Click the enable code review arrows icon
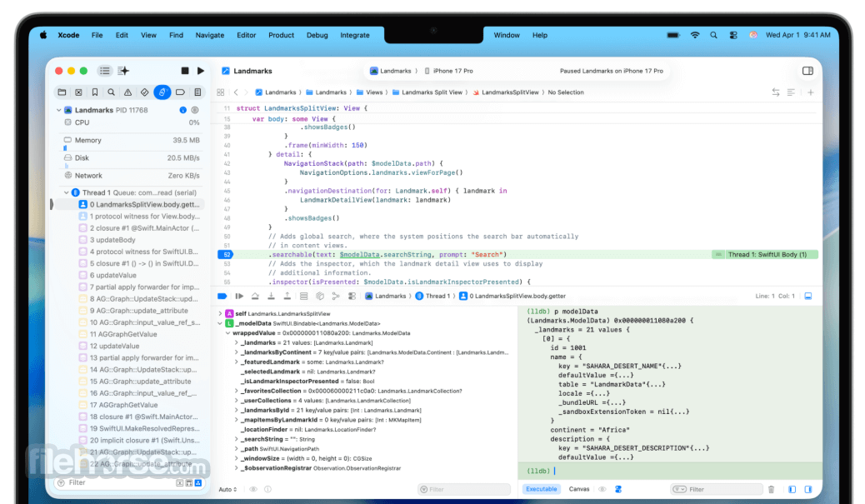The image size is (865, 504). (776, 92)
